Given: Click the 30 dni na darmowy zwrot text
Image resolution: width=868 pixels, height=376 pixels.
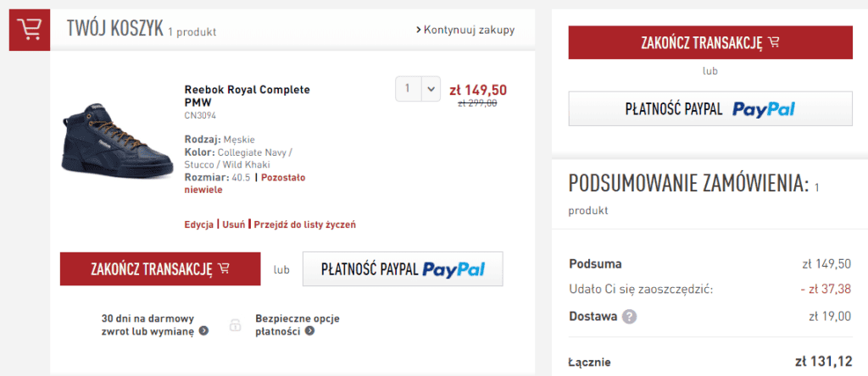Looking at the screenshot, I should pyautogui.click(x=148, y=324).
